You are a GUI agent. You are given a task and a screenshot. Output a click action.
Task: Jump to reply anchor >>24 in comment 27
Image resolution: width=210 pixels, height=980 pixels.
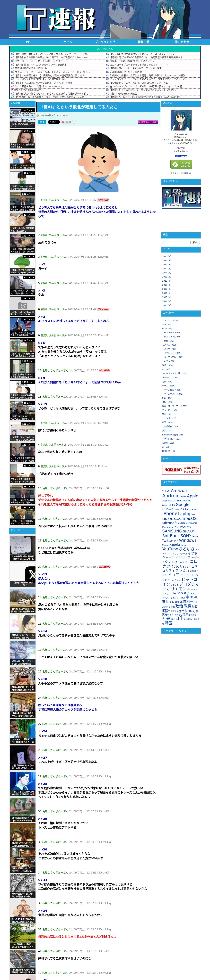point(43,731)
